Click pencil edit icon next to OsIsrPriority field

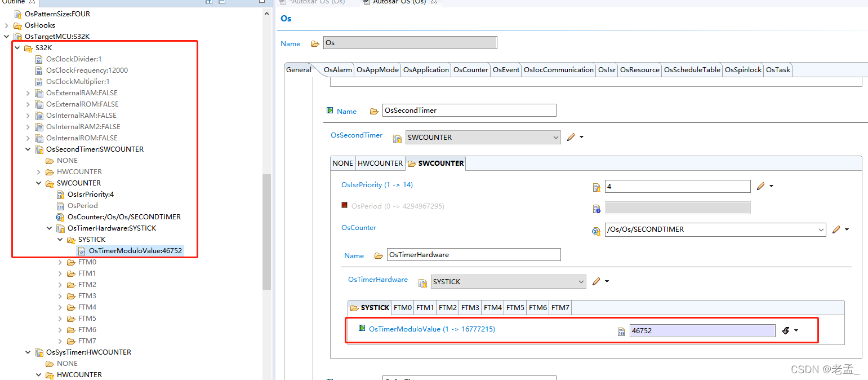[761, 186]
